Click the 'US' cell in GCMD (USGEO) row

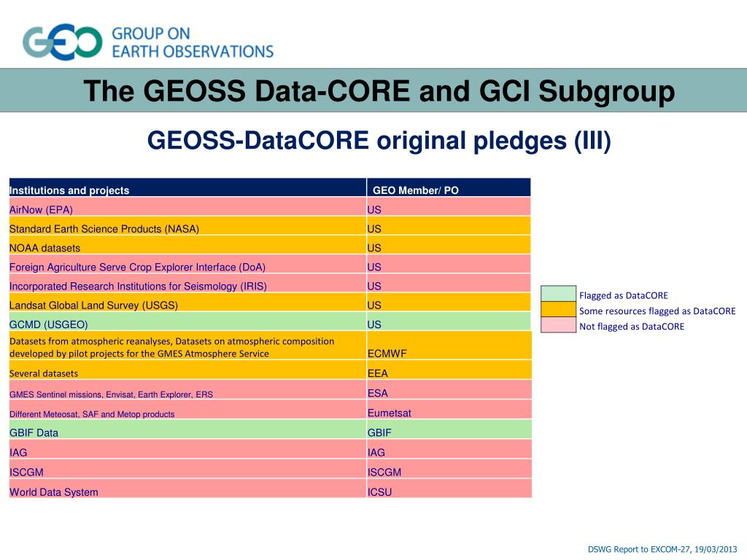tap(449, 322)
